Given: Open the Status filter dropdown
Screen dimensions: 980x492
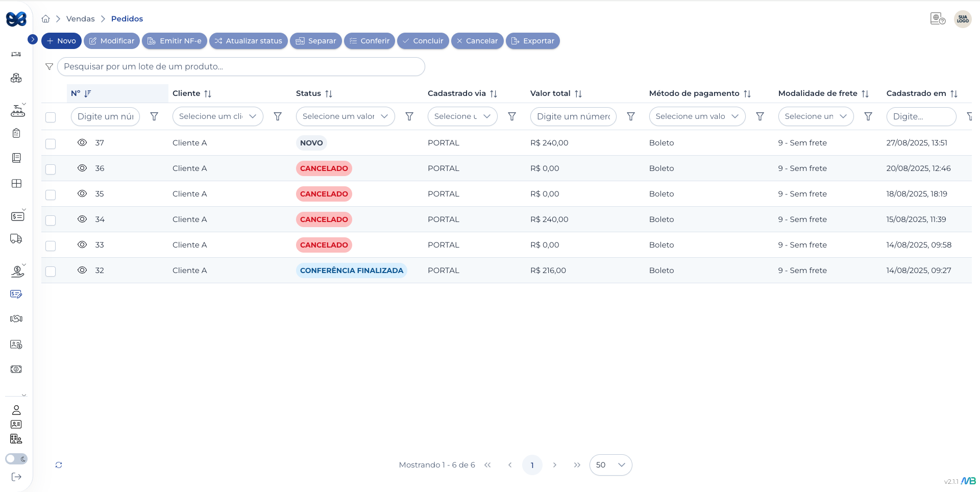Looking at the screenshot, I should point(345,116).
